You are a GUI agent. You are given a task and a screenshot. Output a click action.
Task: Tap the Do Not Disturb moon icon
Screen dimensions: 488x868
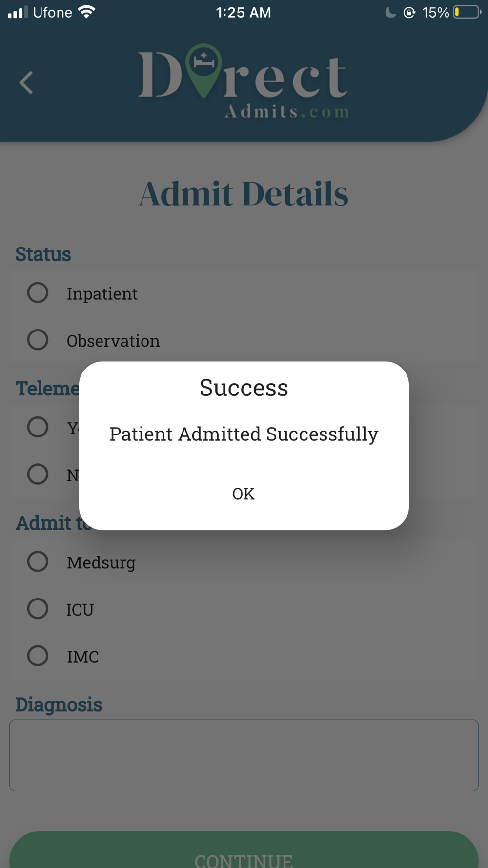point(390,12)
